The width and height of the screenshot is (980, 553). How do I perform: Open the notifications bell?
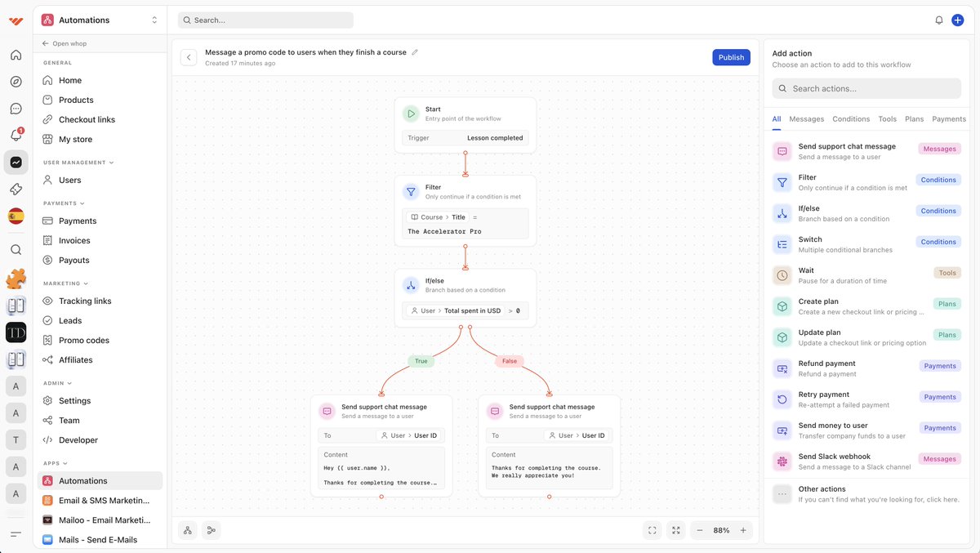[x=938, y=20]
